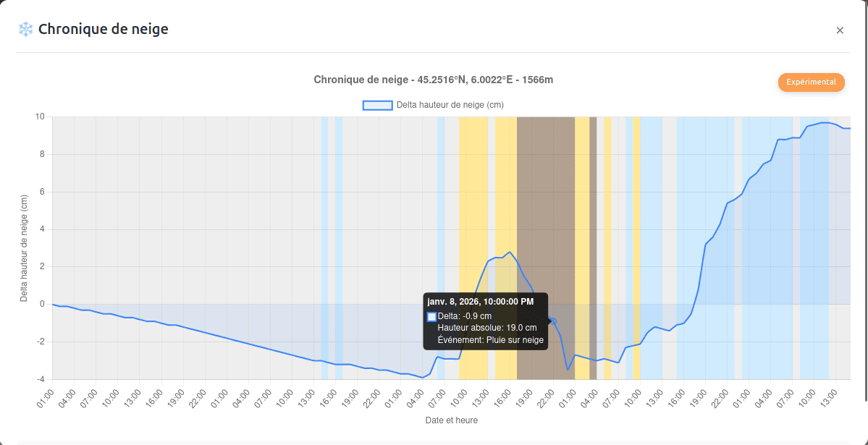Viewport: 868px width, 445px height.
Task: Click the highlighted data point beside the tooltip
Action: pos(553,321)
